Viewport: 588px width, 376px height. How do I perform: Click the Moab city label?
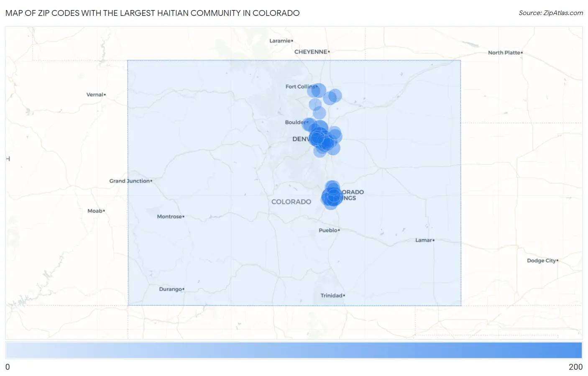click(x=96, y=211)
